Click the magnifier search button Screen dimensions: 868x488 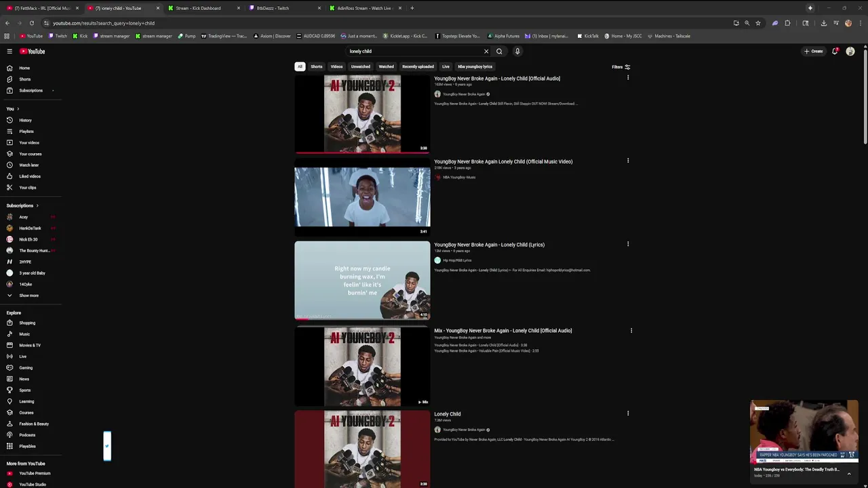[x=499, y=52]
